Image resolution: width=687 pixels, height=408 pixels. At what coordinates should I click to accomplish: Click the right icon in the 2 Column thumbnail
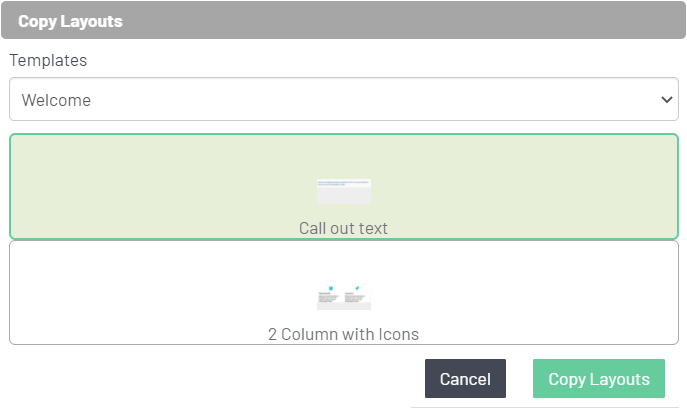[x=357, y=288]
